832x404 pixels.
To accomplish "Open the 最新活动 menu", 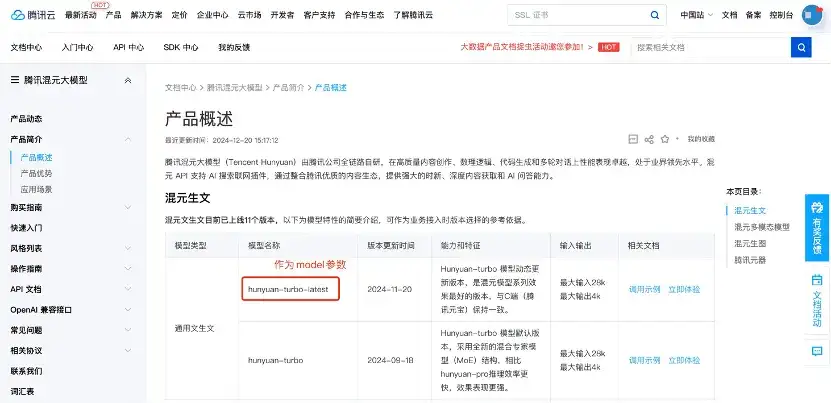I will 81,15.
